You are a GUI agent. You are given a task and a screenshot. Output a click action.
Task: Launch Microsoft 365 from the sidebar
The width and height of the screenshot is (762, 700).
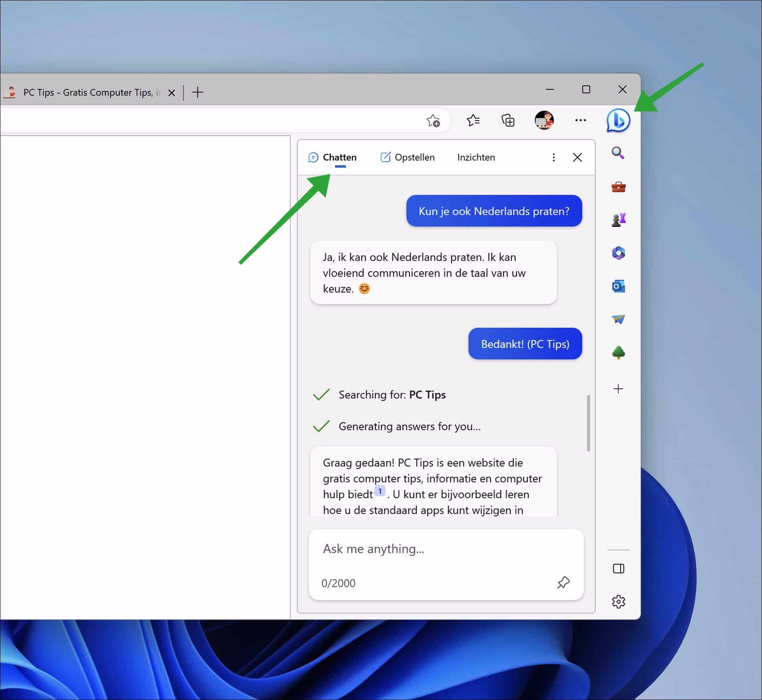pos(618,253)
